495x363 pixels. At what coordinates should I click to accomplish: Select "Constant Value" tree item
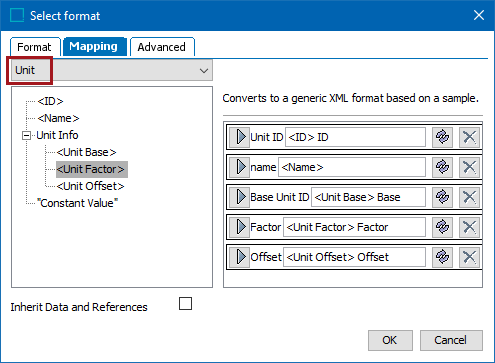77,203
